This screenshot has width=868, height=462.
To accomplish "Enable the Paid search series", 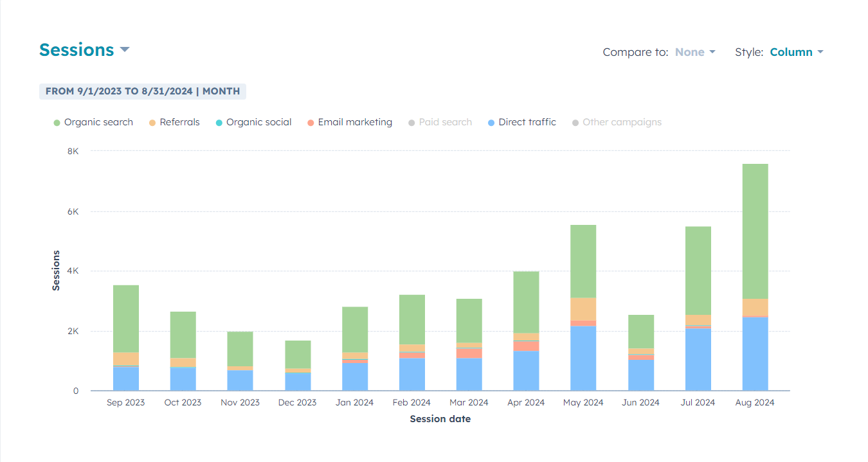I will tap(440, 123).
